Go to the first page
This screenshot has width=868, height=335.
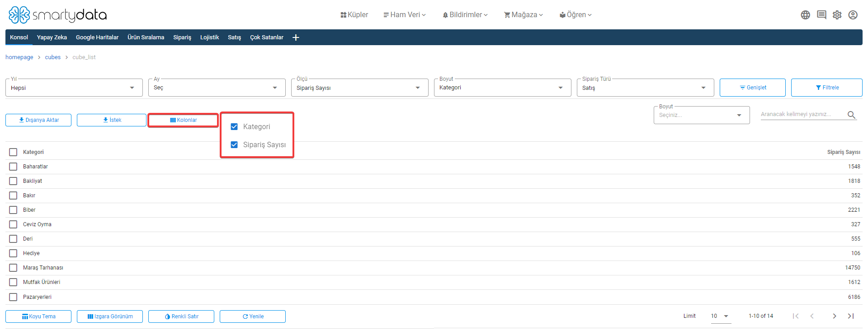pos(796,316)
